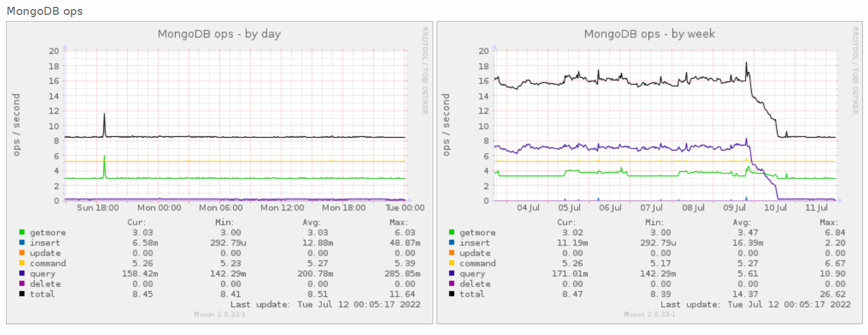This screenshot has width=868, height=335.
Task: Click orange update swatch in week legend
Action: point(453,253)
